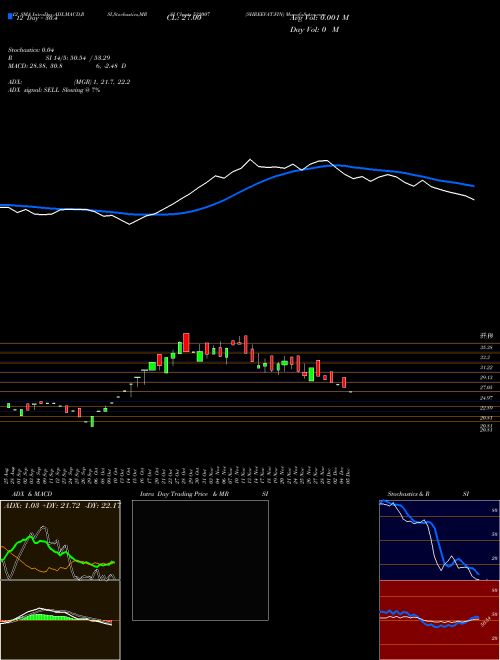Click the ADX: 1.03 +DY: 21.72 header
500x660 pixels.
click(x=60, y=505)
